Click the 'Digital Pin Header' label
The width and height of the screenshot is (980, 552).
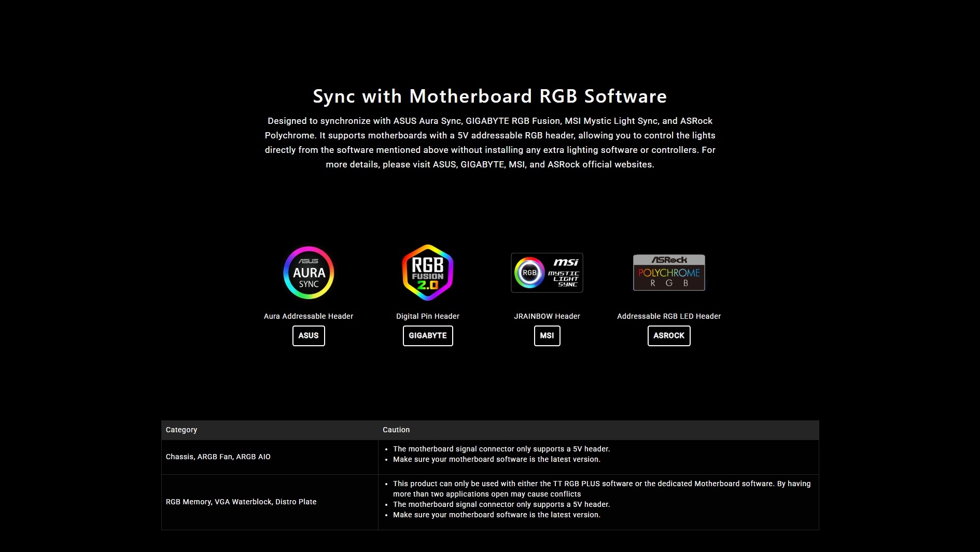tap(428, 316)
